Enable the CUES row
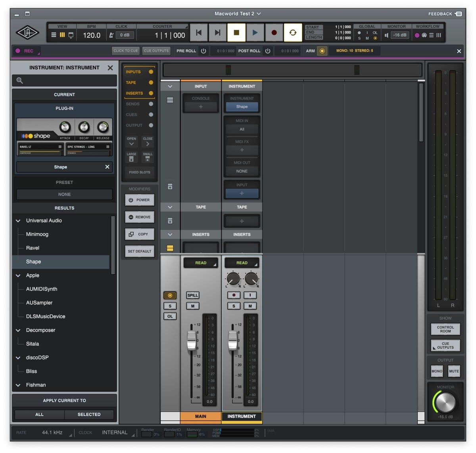Image resolution: width=476 pixels, height=453 pixels. click(151, 115)
